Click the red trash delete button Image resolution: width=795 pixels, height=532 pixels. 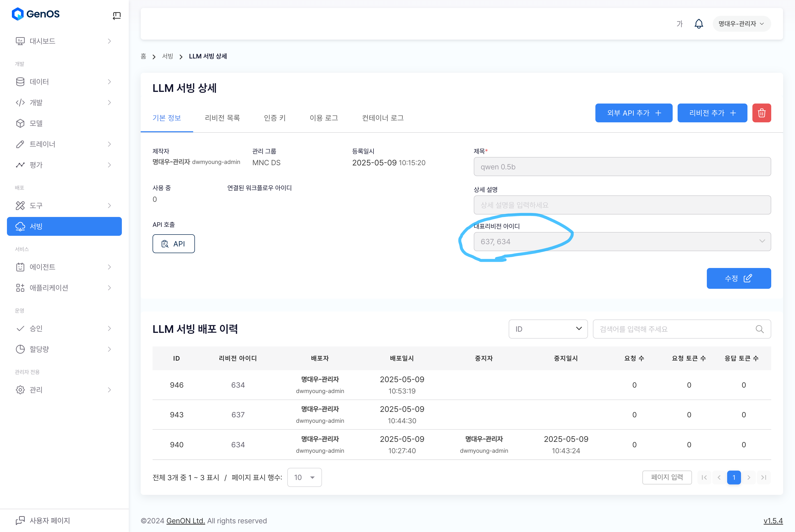(761, 113)
